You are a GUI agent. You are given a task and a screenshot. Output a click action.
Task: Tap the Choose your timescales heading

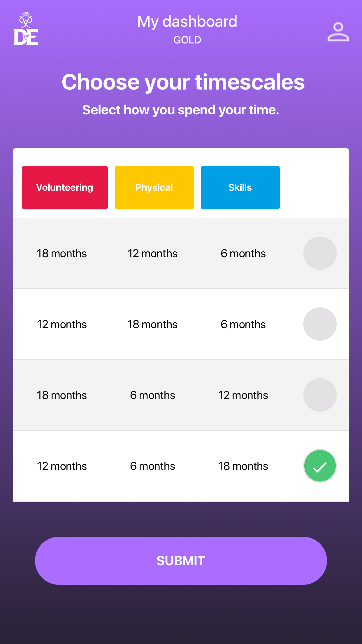tap(183, 82)
